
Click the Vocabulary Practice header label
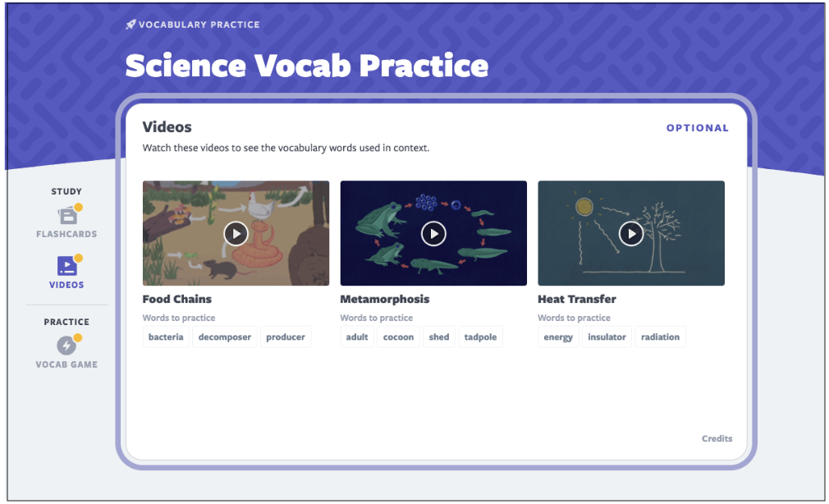pyautogui.click(x=199, y=25)
